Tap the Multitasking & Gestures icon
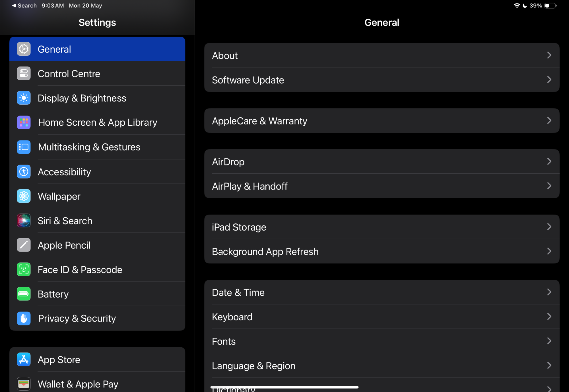Viewport: 569px width, 392px height. tap(24, 147)
